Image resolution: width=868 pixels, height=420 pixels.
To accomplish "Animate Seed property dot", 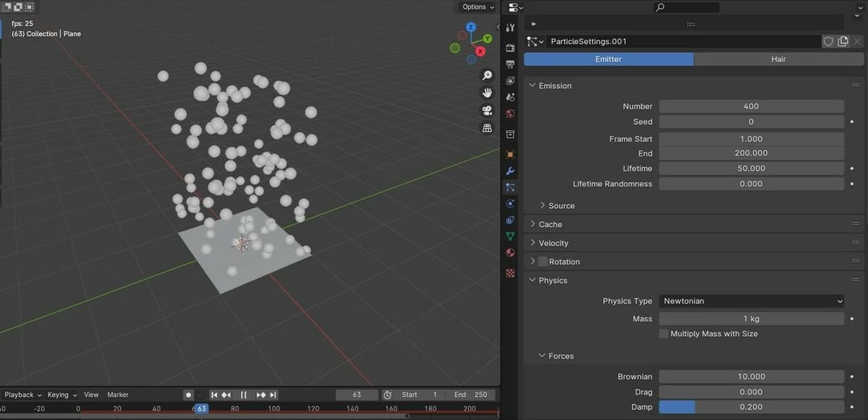I will (x=853, y=122).
